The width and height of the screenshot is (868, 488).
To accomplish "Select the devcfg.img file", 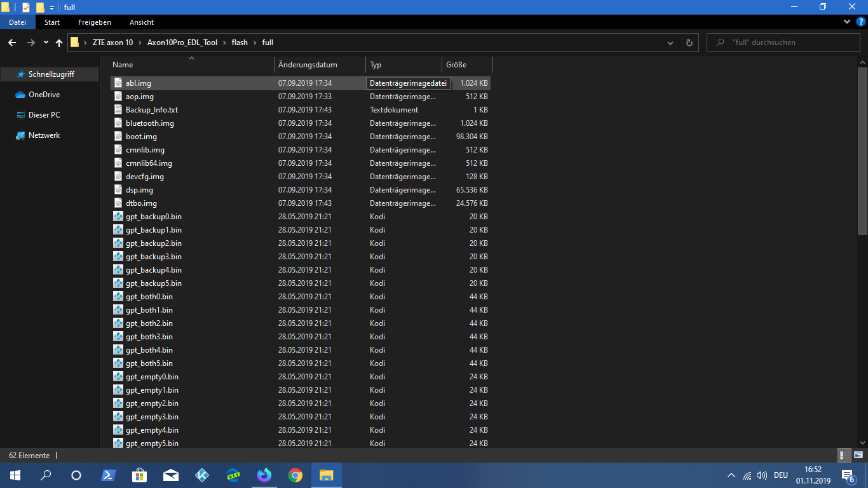I will (144, 177).
